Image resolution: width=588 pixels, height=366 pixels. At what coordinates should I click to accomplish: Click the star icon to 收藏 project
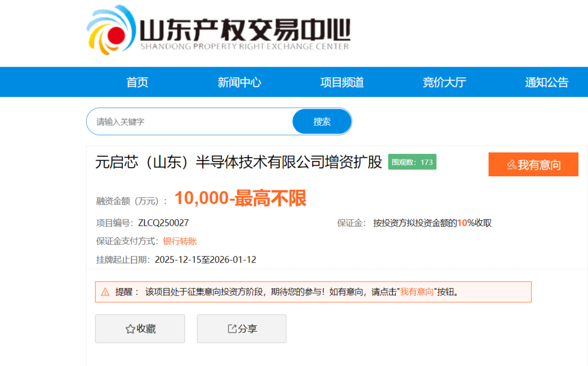tap(130, 329)
